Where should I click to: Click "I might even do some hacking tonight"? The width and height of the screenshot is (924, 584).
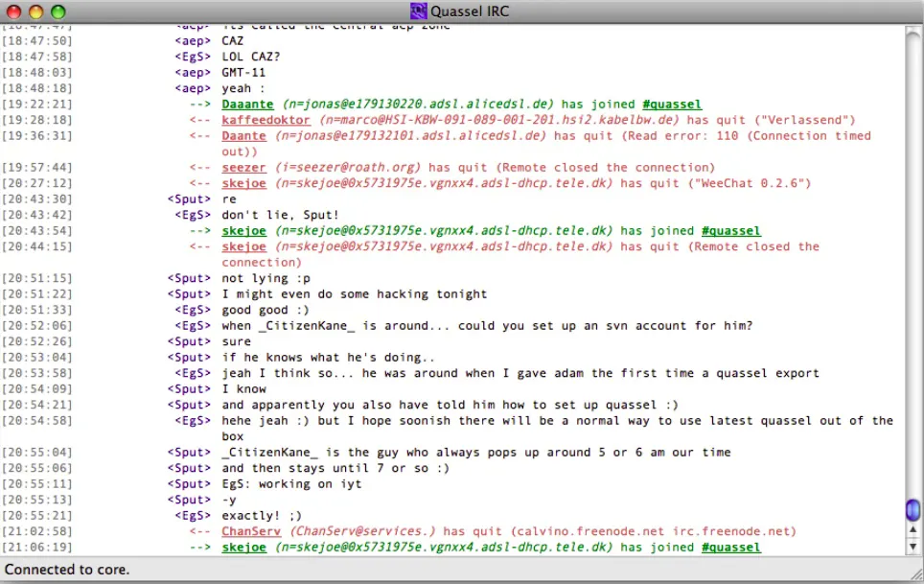(x=354, y=294)
